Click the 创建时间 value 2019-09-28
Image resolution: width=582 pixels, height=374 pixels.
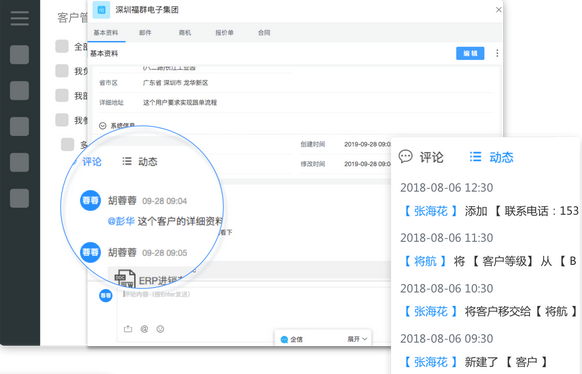367,144
